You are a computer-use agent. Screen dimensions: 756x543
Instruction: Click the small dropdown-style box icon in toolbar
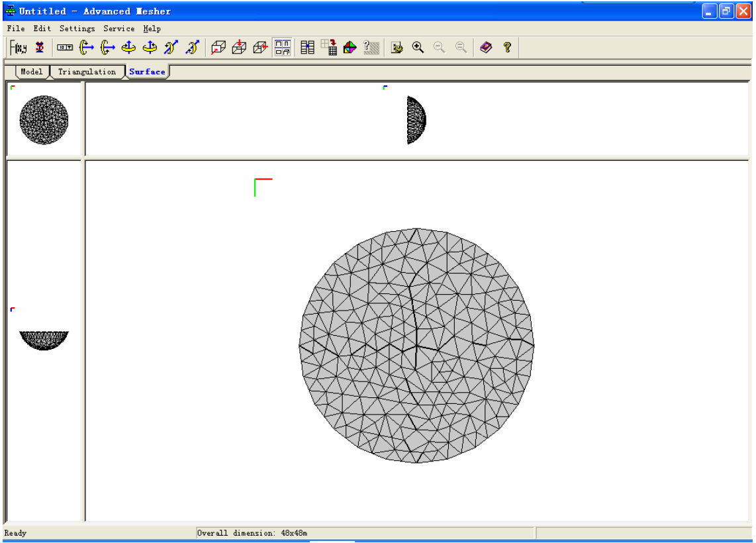[65, 47]
